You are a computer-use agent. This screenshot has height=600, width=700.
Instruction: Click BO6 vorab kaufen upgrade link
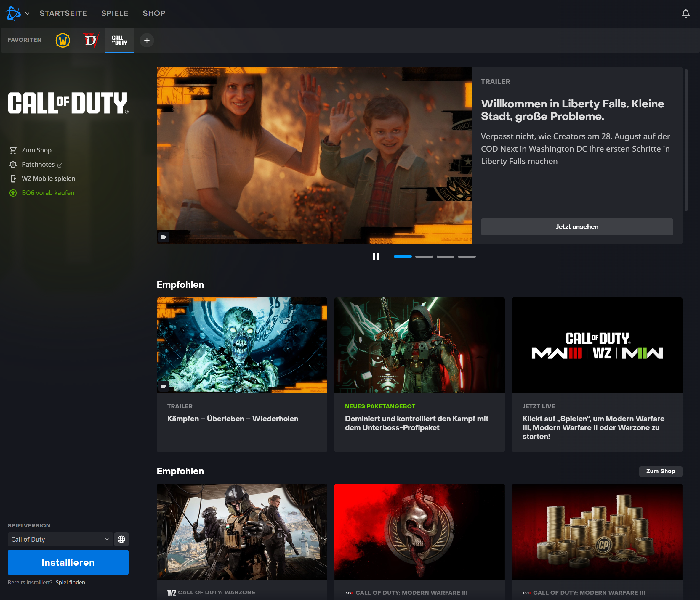click(48, 193)
